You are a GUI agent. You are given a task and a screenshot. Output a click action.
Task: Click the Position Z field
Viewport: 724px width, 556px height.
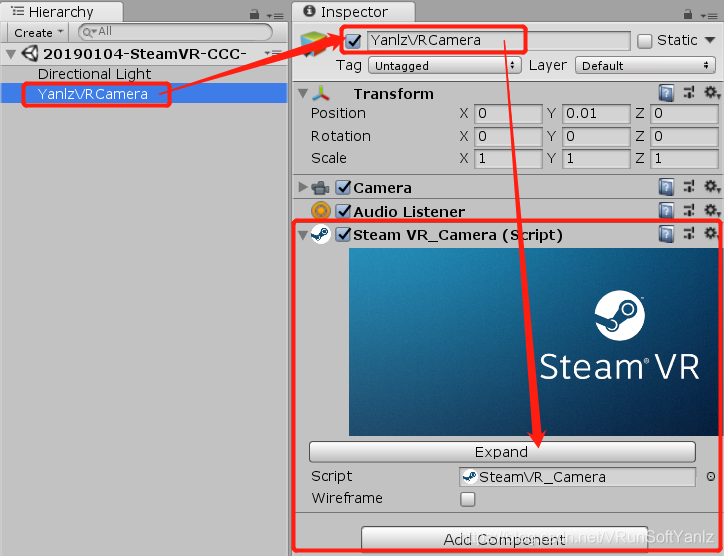684,114
